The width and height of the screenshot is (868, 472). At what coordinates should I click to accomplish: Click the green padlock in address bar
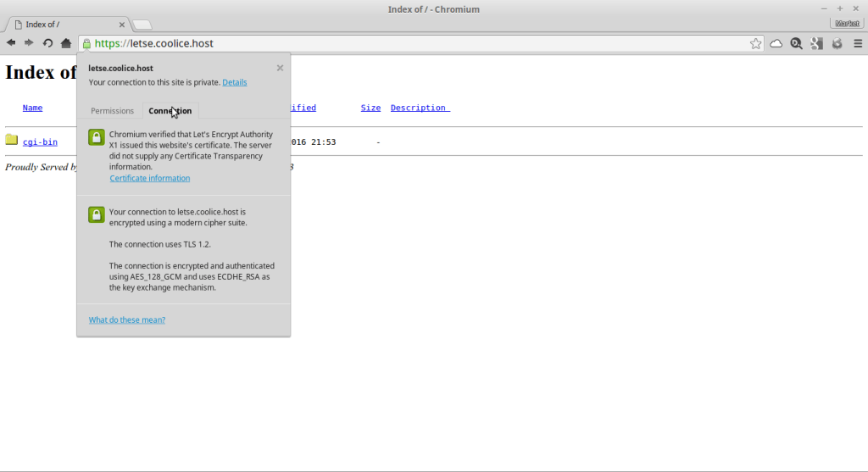pyautogui.click(x=87, y=44)
